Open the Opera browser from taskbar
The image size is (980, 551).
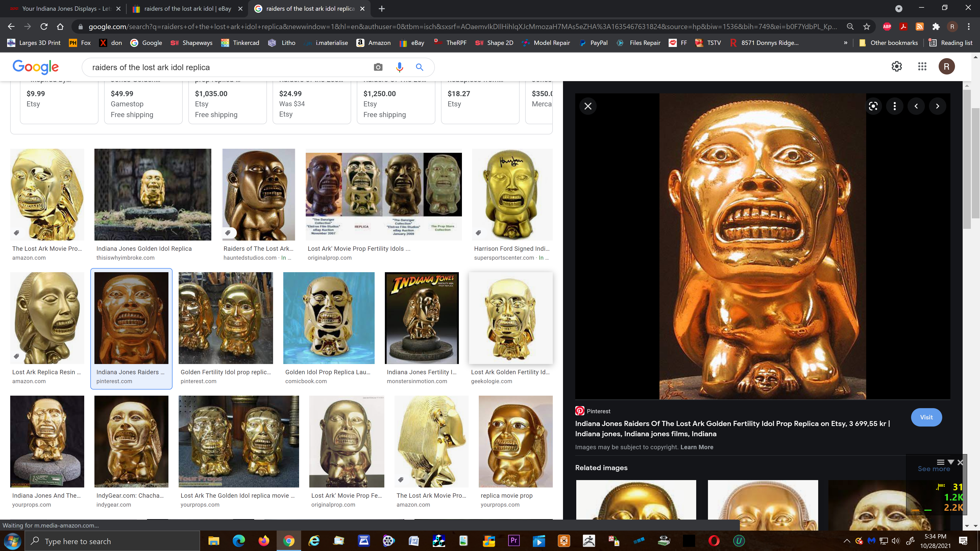[x=714, y=541]
